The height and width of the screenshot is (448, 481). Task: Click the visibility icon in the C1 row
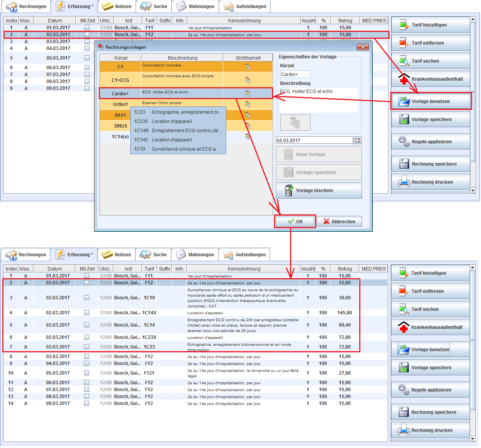point(248,67)
